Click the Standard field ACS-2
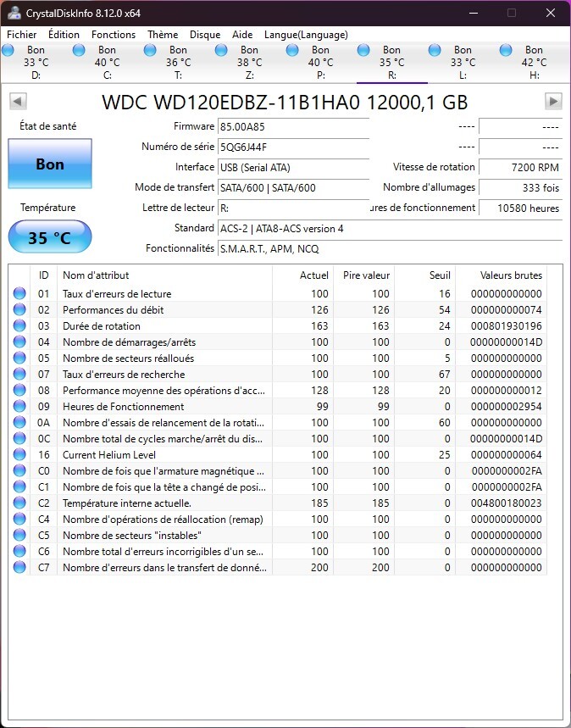The width and height of the screenshot is (571, 728). click(x=390, y=229)
